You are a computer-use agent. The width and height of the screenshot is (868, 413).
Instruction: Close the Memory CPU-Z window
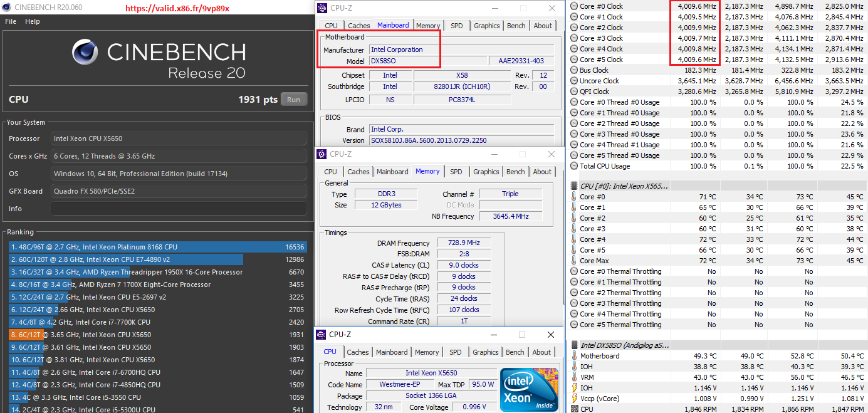[x=552, y=154]
